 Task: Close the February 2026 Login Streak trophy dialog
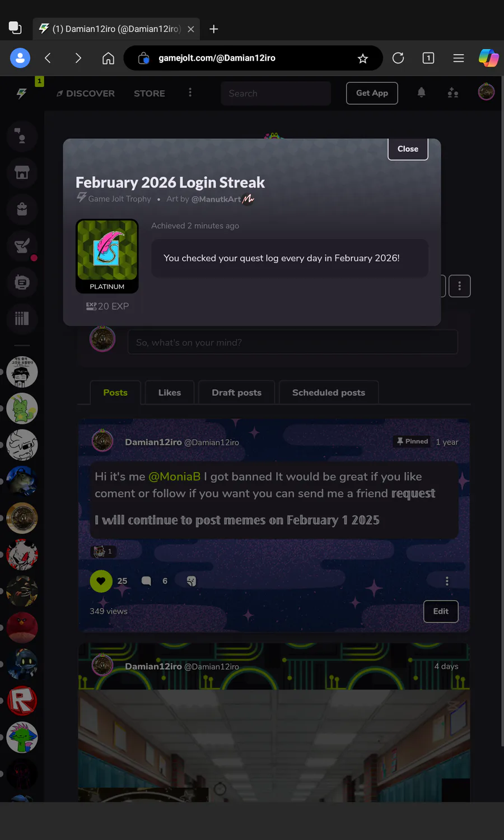408,149
